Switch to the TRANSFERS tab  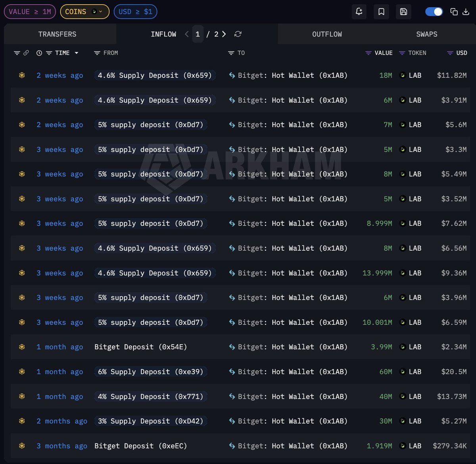[58, 34]
